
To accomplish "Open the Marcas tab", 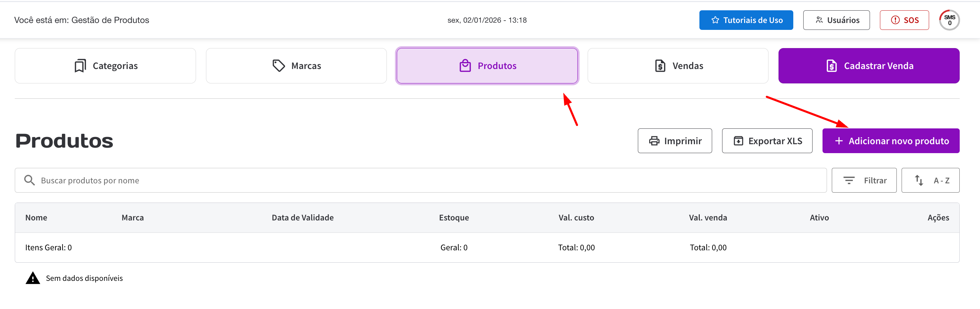I will click(x=296, y=66).
